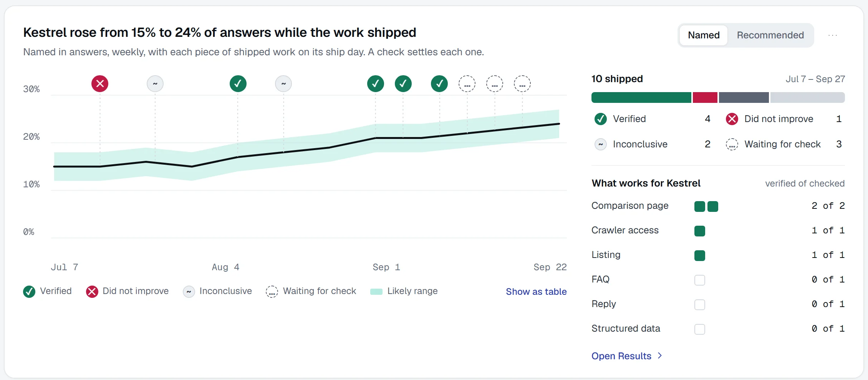The width and height of the screenshot is (868, 380).
Task: Click the Waiting for check icon in summary
Action: [732, 144]
